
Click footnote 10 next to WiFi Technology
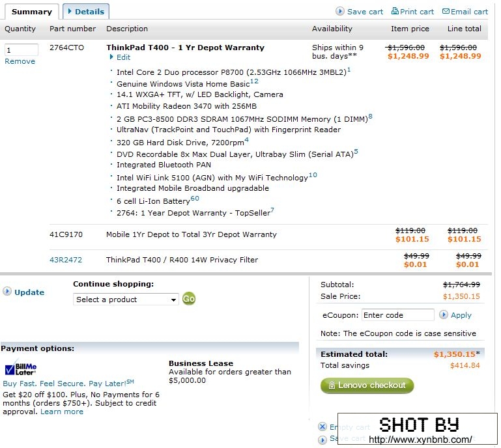(313, 175)
